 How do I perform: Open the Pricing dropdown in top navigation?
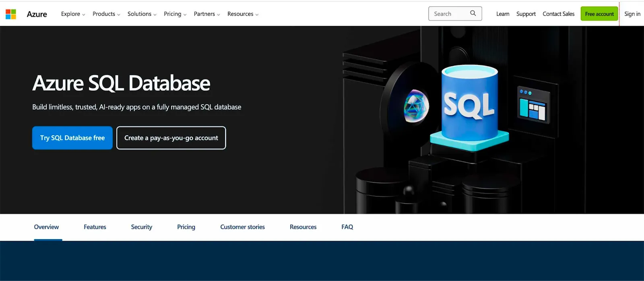tap(175, 14)
